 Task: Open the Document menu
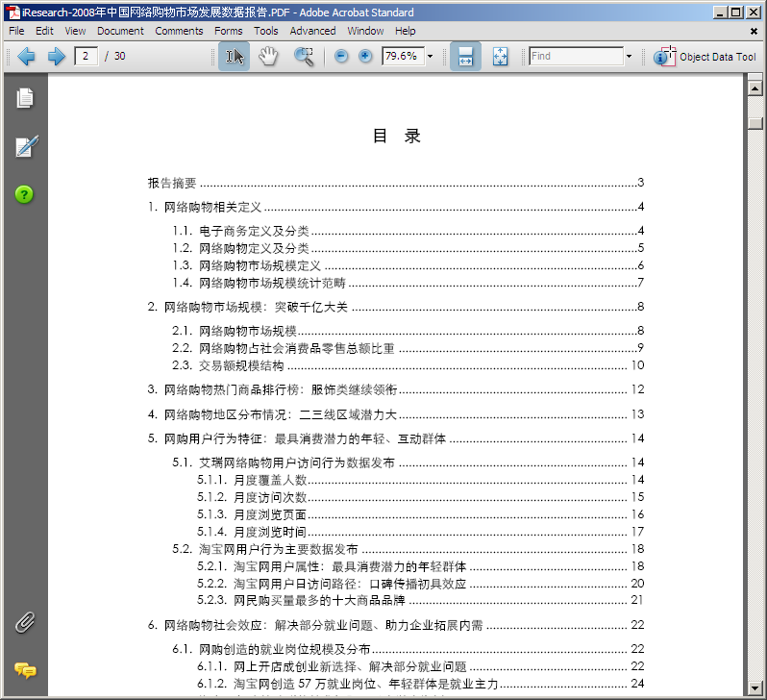120,31
